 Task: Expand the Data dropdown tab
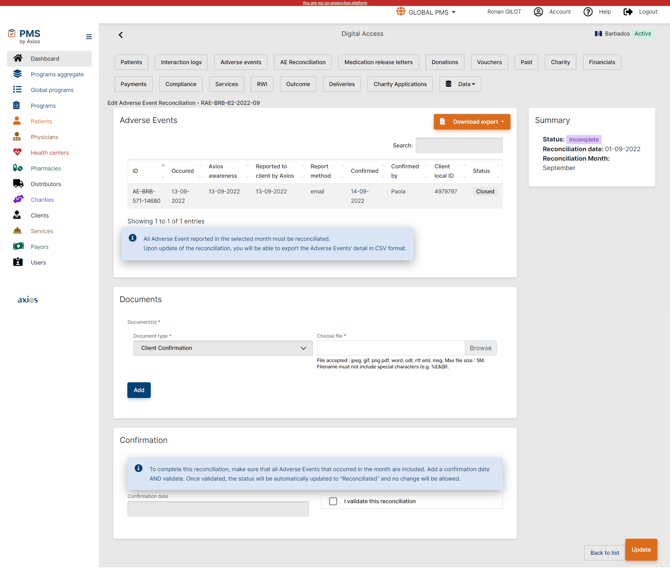(460, 84)
